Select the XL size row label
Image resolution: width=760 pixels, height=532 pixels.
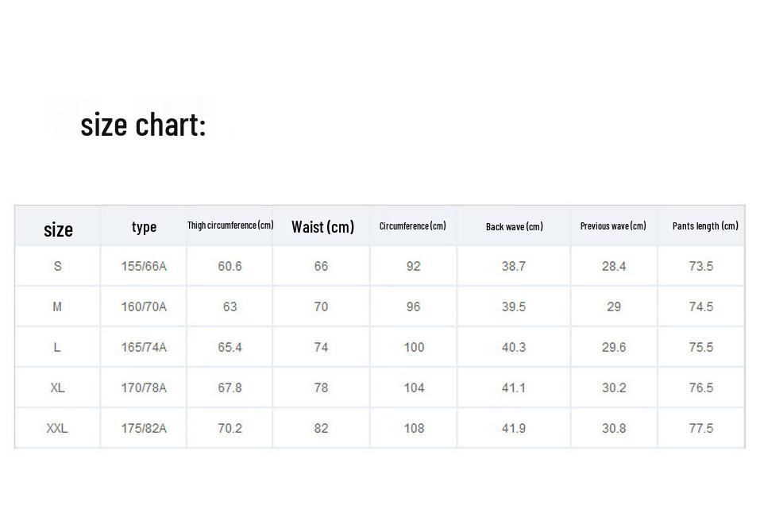tap(57, 387)
